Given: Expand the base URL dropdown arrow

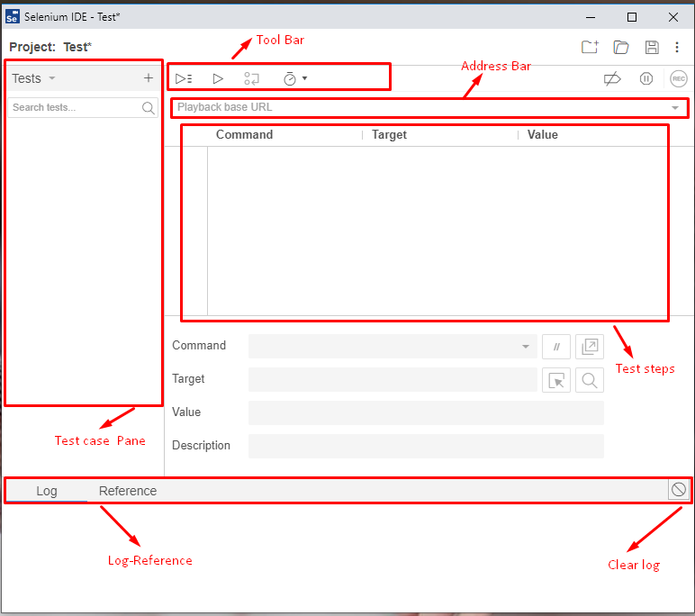Looking at the screenshot, I should coord(675,108).
